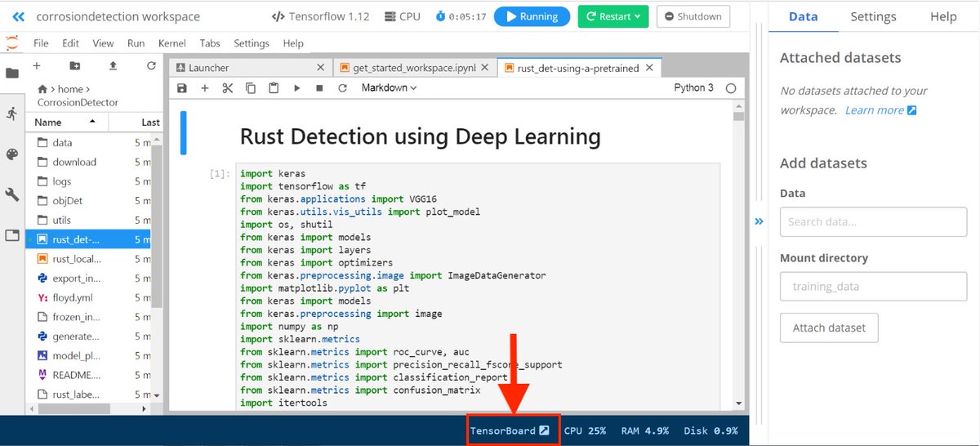This screenshot has height=446, width=980.
Task: Click the Attach dataset button
Action: click(829, 328)
